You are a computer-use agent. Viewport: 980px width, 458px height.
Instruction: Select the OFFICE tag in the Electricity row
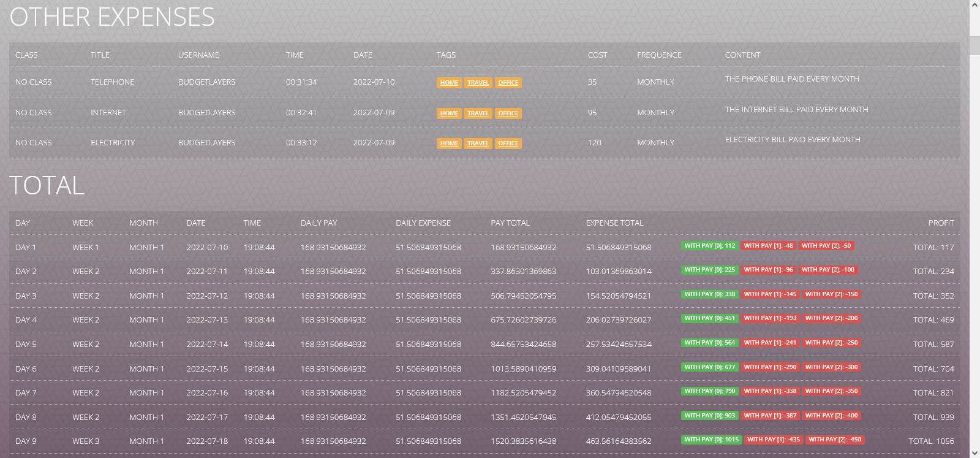coord(508,143)
